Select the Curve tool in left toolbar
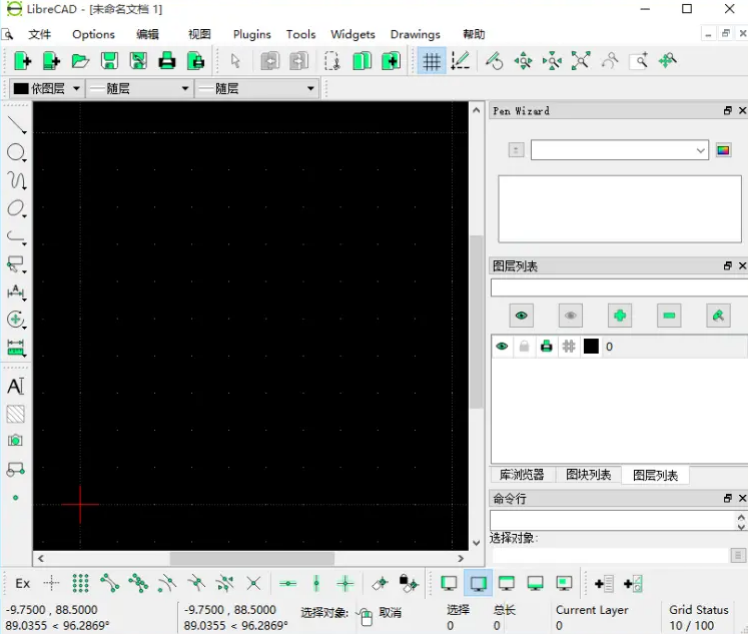The image size is (748, 634). (16, 180)
